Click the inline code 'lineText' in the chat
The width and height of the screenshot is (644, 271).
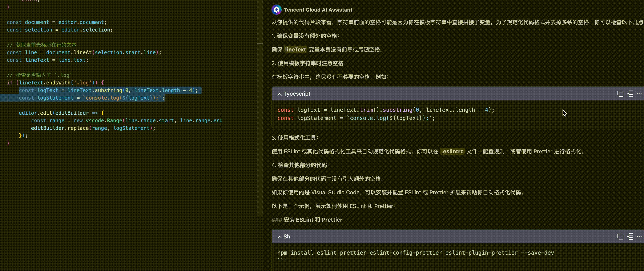[295, 49]
